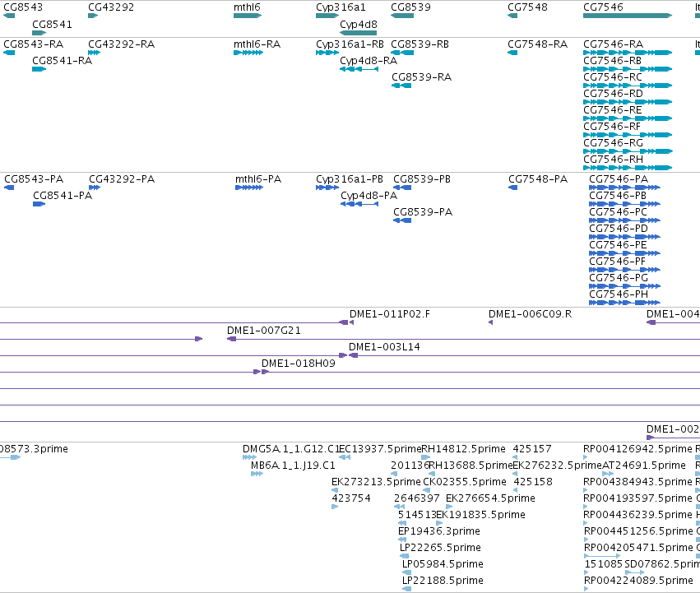Click the mthl6 gene glyph
Screen dimensions: 700x593
pos(248,16)
